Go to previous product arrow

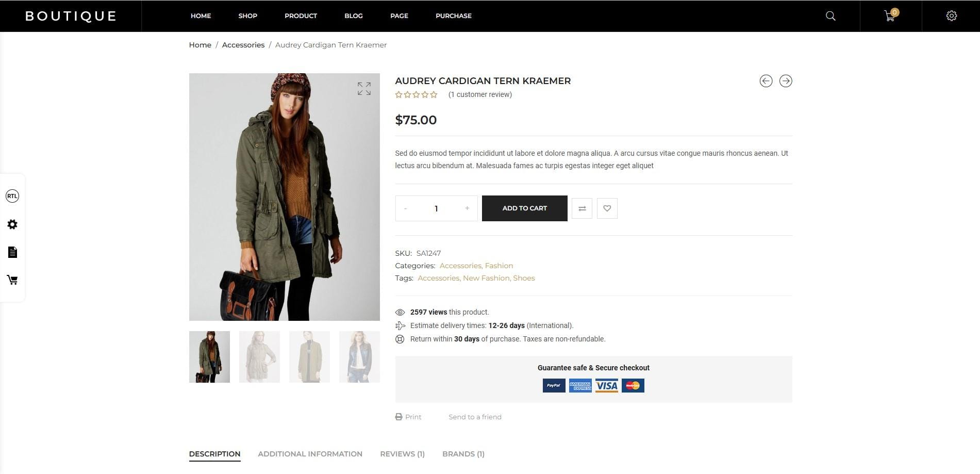coord(766,81)
